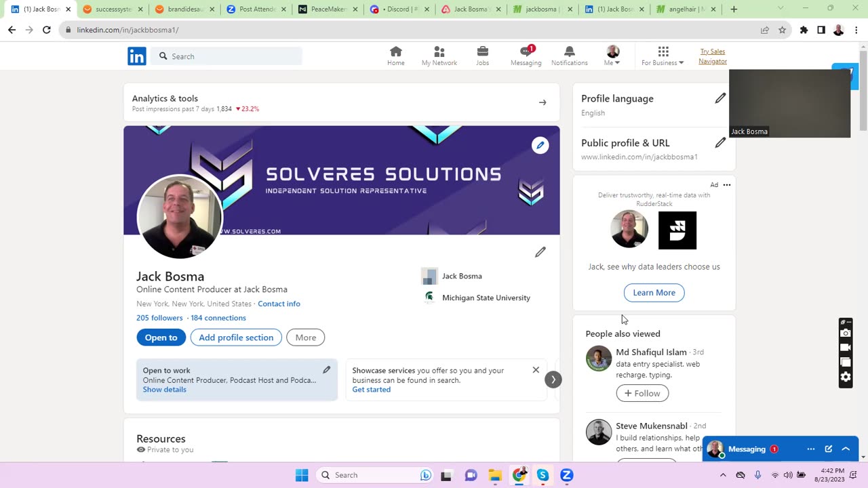Screen dimensions: 868x488
Task: Click into the LinkedIn search box
Action: tap(227, 56)
